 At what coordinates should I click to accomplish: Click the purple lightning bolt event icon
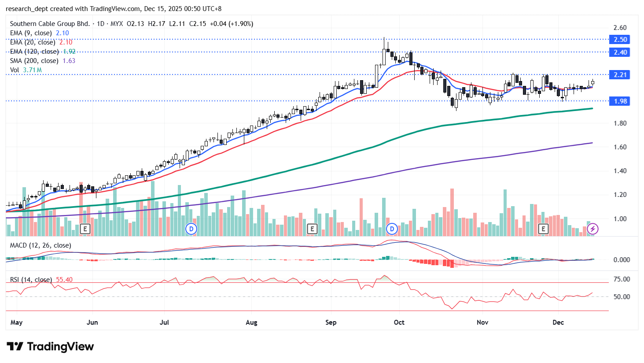(593, 229)
